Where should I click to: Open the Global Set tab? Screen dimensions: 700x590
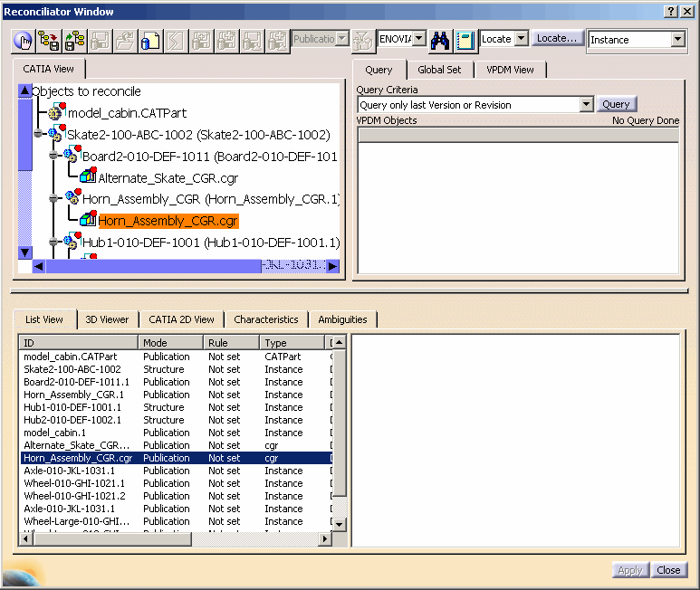click(x=439, y=70)
